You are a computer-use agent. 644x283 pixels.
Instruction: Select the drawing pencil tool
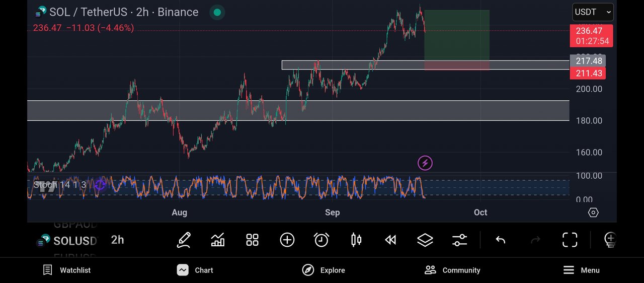tap(184, 240)
